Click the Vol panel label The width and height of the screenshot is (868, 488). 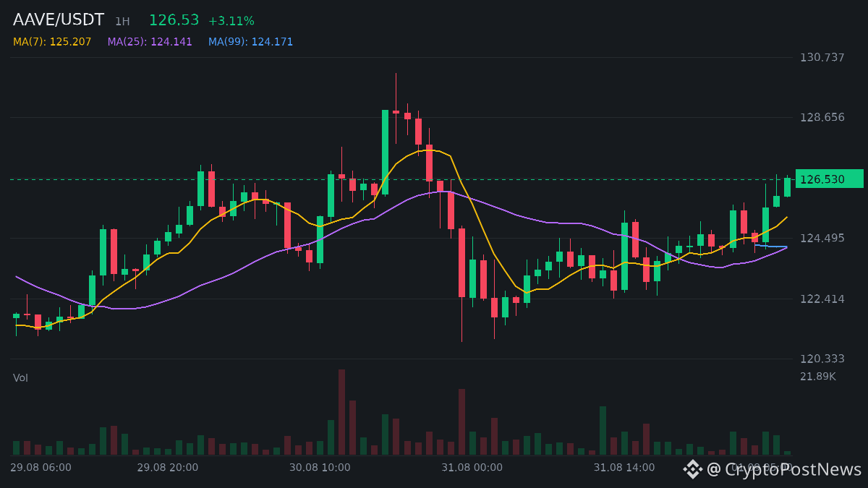tap(20, 377)
